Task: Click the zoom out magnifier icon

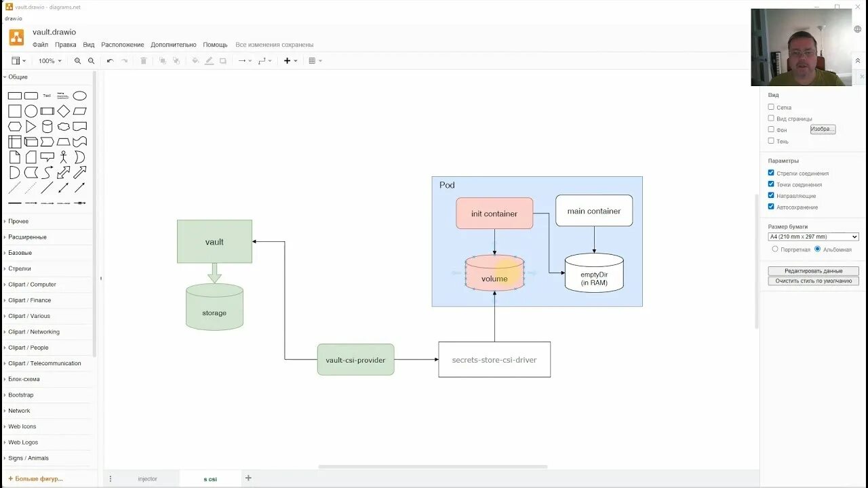Action: coord(92,61)
